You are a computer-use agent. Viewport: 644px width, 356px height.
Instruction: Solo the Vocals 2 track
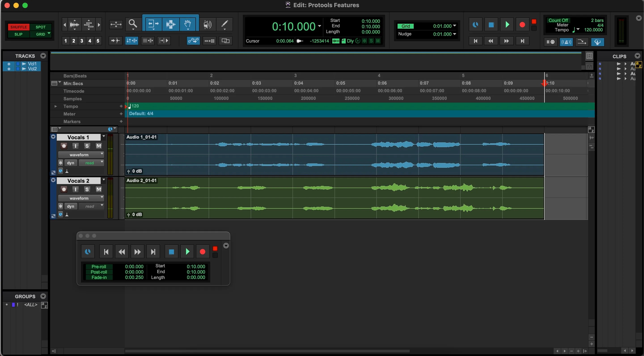tap(87, 189)
